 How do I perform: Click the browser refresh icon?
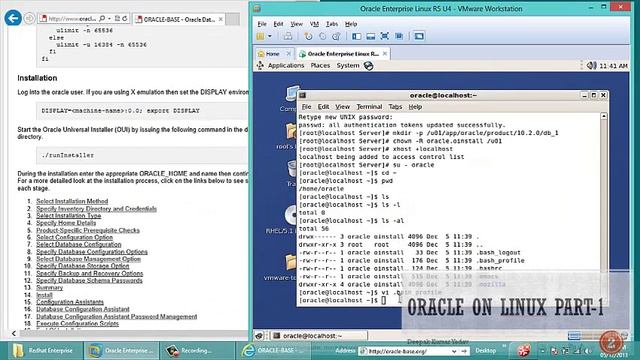125,19
